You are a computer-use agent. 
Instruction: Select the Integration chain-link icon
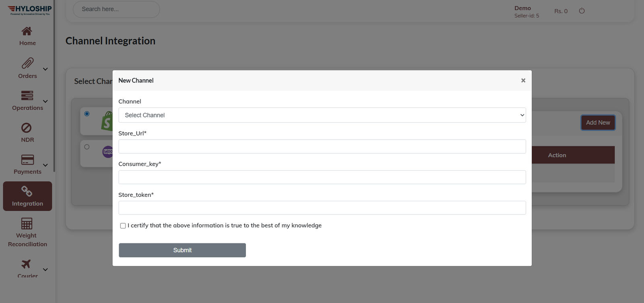click(x=27, y=191)
